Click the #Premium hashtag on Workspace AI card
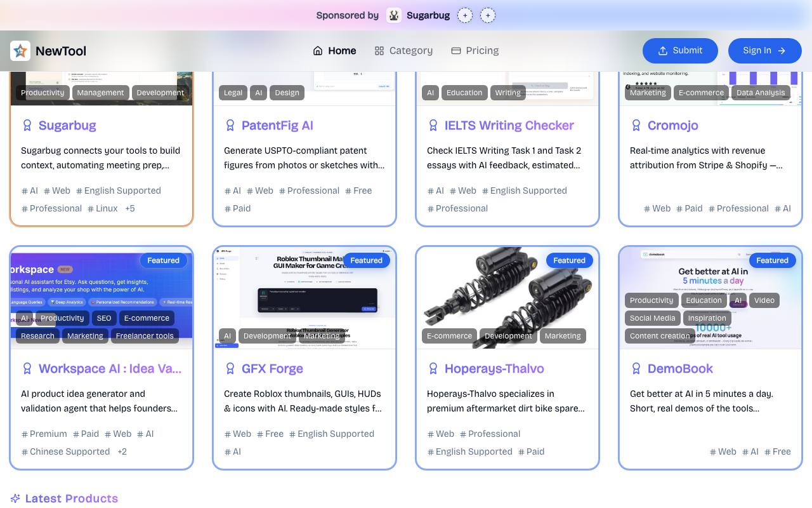 point(44,434)
